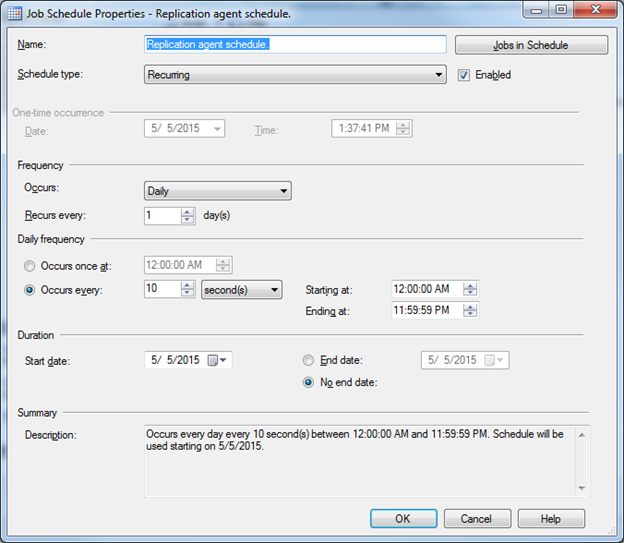Screen dimensions: 624x543
Task: Click the Description scrollbar down arrow
Action: [581, 488]
